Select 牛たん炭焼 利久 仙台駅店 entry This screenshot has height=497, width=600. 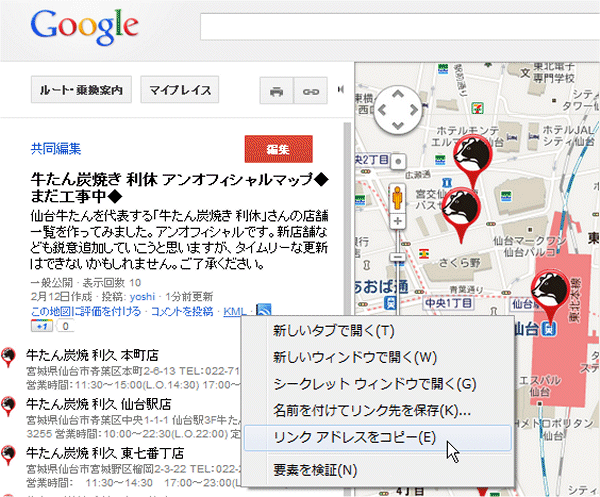tap(99, 404)
